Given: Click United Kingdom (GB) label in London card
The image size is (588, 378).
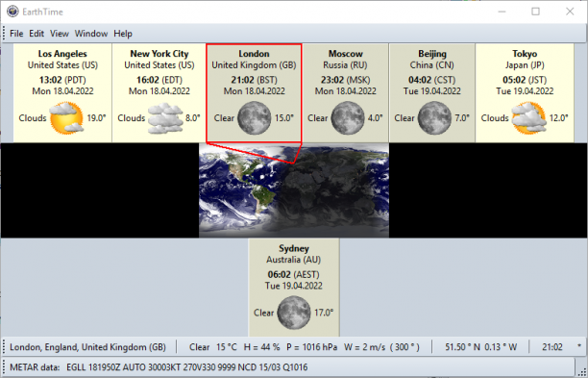Looking at the screenshot, I should click(x=254, y=65).
